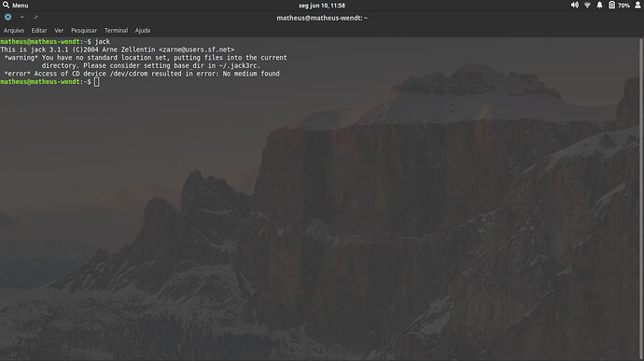Screen dimensions: 644x361
Task: Close the terminal window
Action: pos(7,17)
